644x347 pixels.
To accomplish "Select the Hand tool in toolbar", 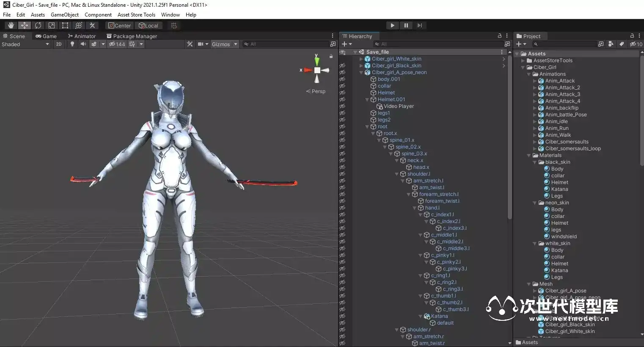I will pos(11,25).
